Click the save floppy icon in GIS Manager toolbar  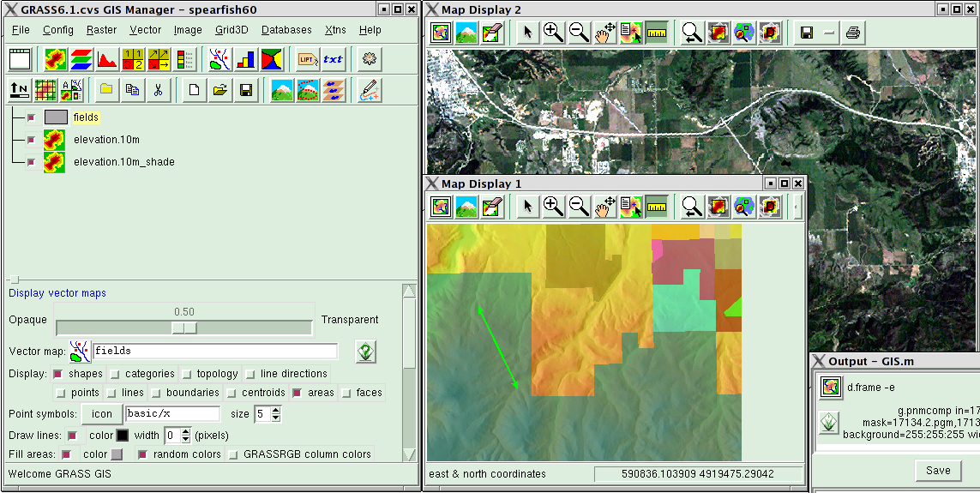(245, 91)
